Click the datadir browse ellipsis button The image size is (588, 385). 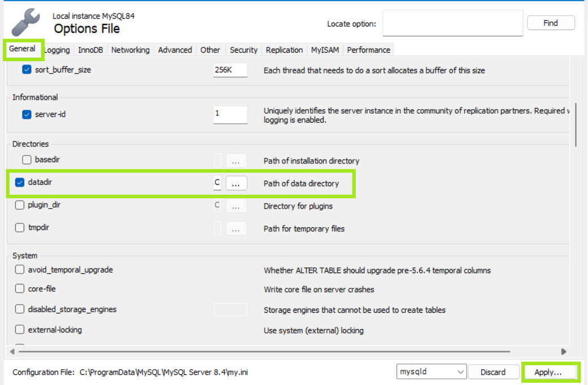click(x=236, y=183)
